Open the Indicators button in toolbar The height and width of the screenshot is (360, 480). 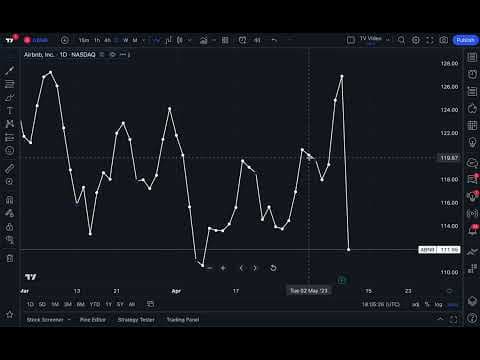coord(203,40)
